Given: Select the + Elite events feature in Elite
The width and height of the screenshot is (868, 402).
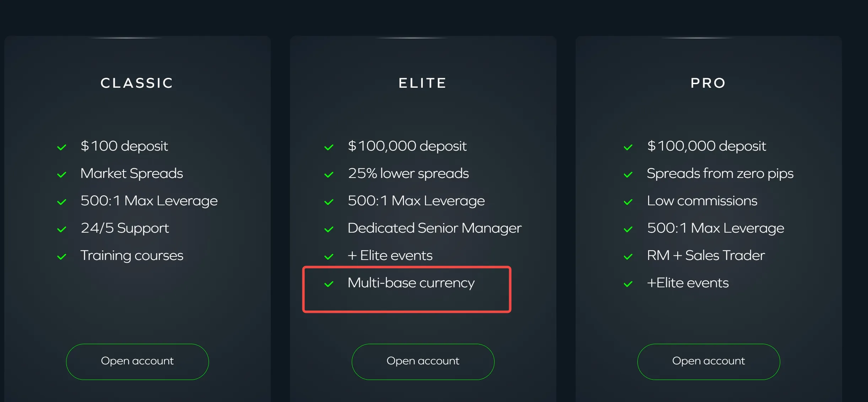Looking at the screenshot, I should (390, 256).
